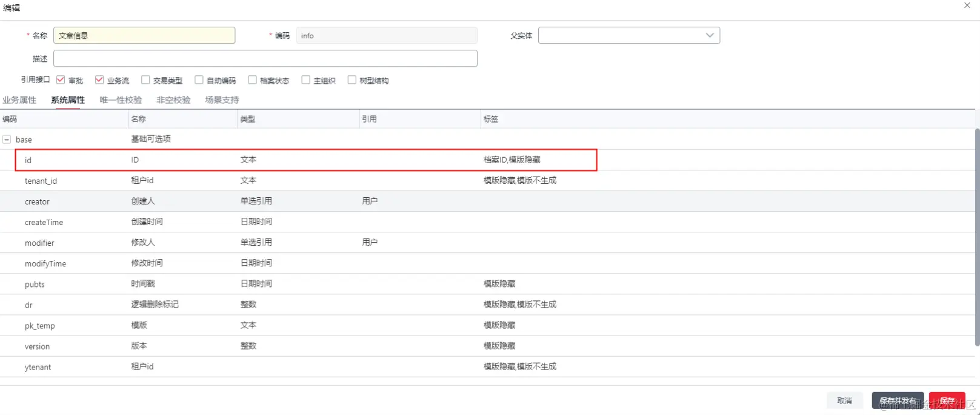Open the 场景支持 tab
The height and width of the screenshot is (415, 980).
click(222, 100)
